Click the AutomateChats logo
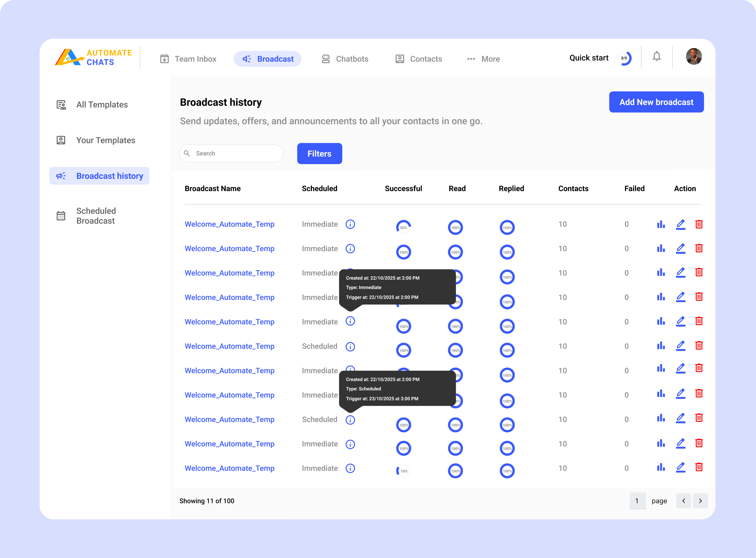Viewport: 756px width, 558px height. click(94, 57)
